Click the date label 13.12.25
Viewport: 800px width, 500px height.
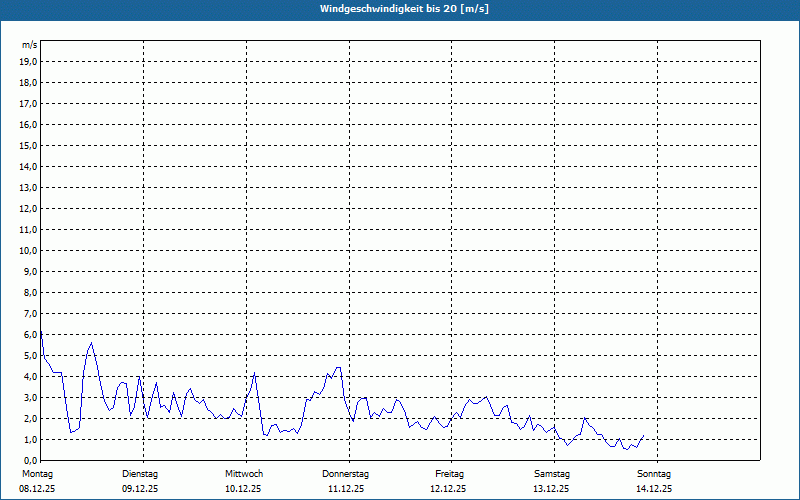click(551, 489)
